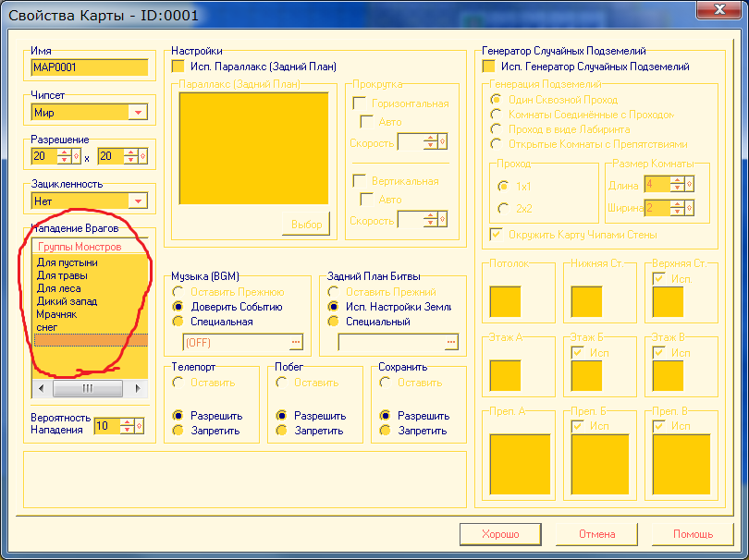Expand the Зацикленность dropdown
This screenshot has width=749, height=560.
[x=138, y=200]
